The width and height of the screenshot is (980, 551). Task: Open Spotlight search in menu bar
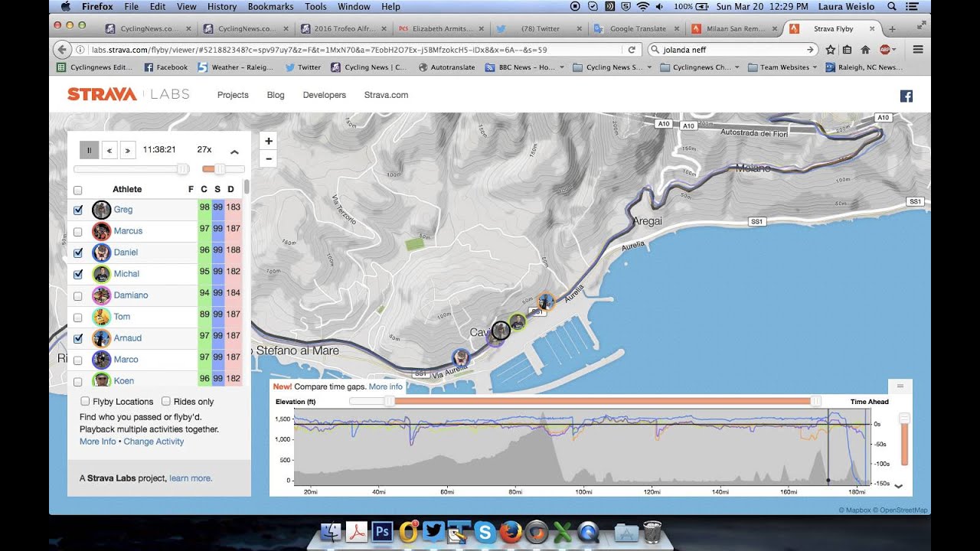click(x=891, y=6)
